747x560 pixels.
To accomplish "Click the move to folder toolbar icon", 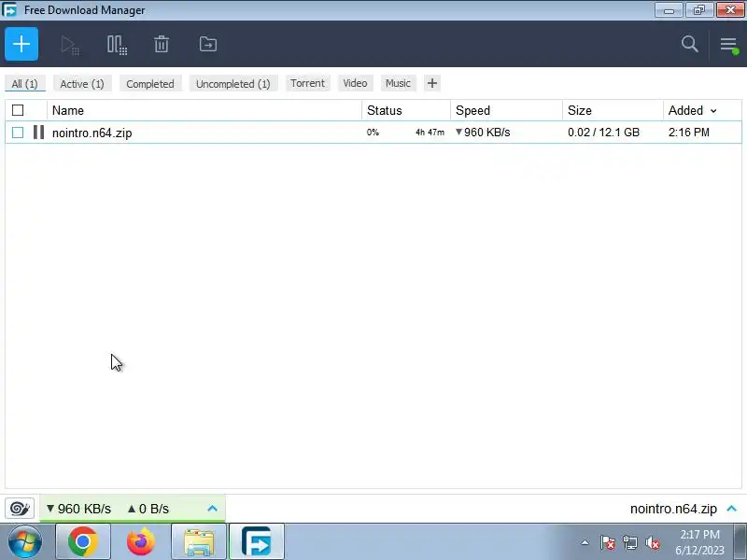I will click(207, 44).
